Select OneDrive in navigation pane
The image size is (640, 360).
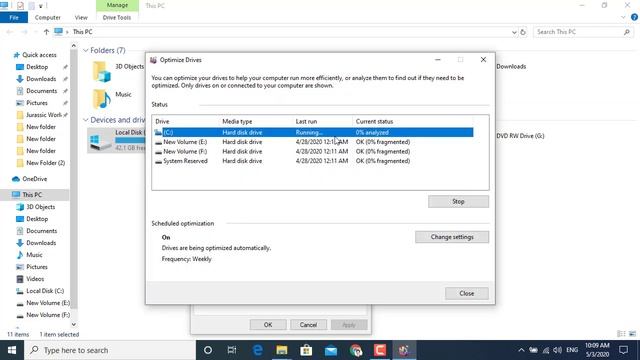pyautogui.click(x=34, y=179)
